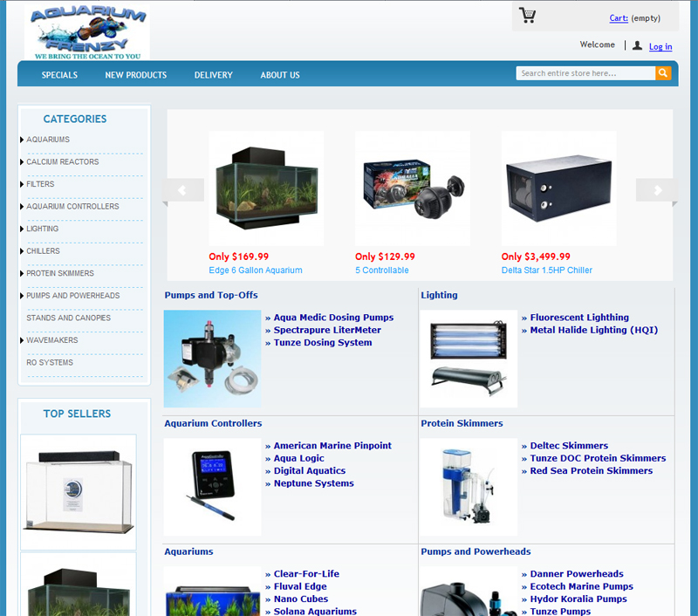The width and height of the screenshot is (698, 616).
Task: Expand the Calcium Reactors category arrow
Action: click(x=22, y=162)
